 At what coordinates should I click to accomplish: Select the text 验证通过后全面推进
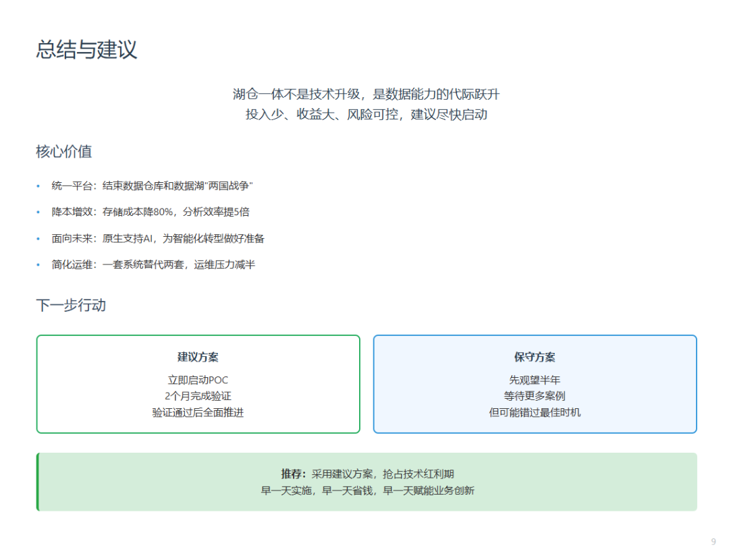(198, 412)
